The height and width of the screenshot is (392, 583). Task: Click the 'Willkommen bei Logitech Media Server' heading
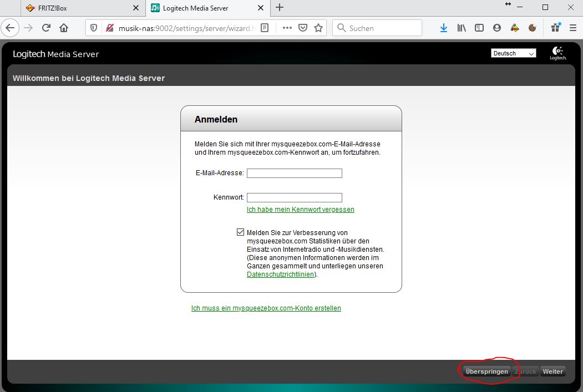coord(89,78)
